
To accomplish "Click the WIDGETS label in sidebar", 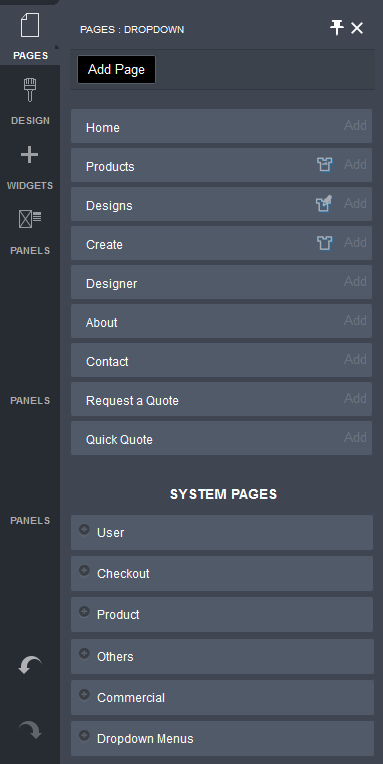I will pos(30,186).
